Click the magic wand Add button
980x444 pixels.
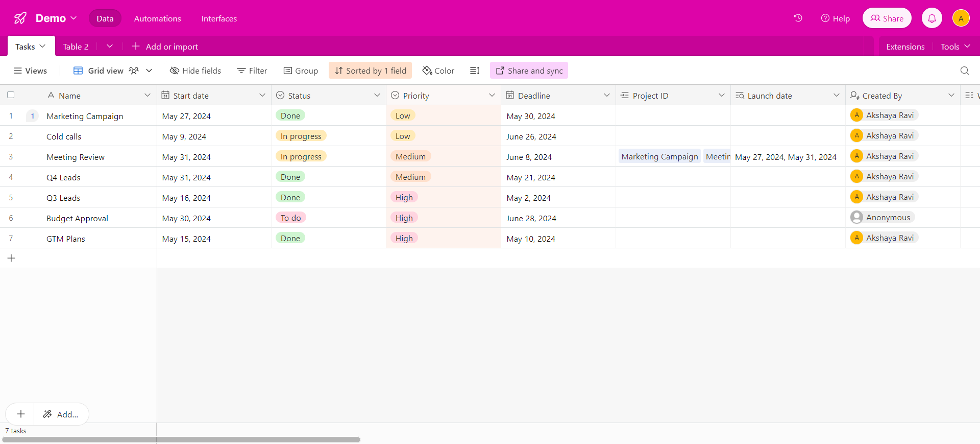coord(61,414)
